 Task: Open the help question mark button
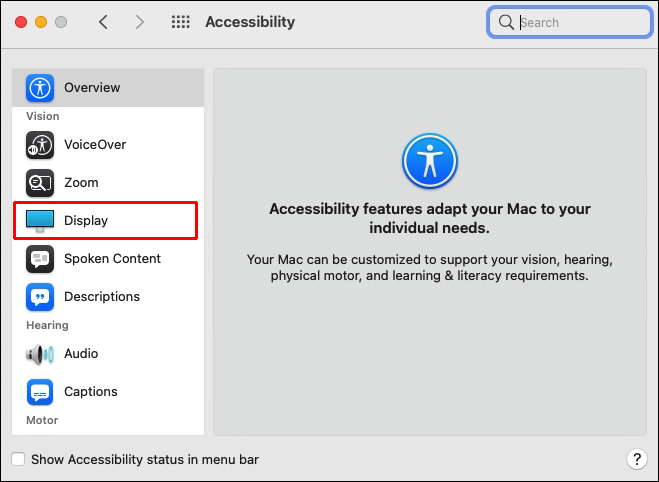(636, 459)
